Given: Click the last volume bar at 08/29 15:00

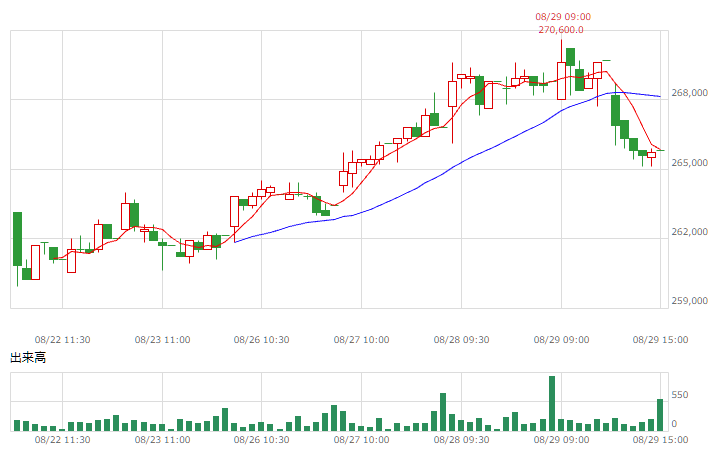Looking at the screenshot, I should pyautogui.click(x=660, y=415).
